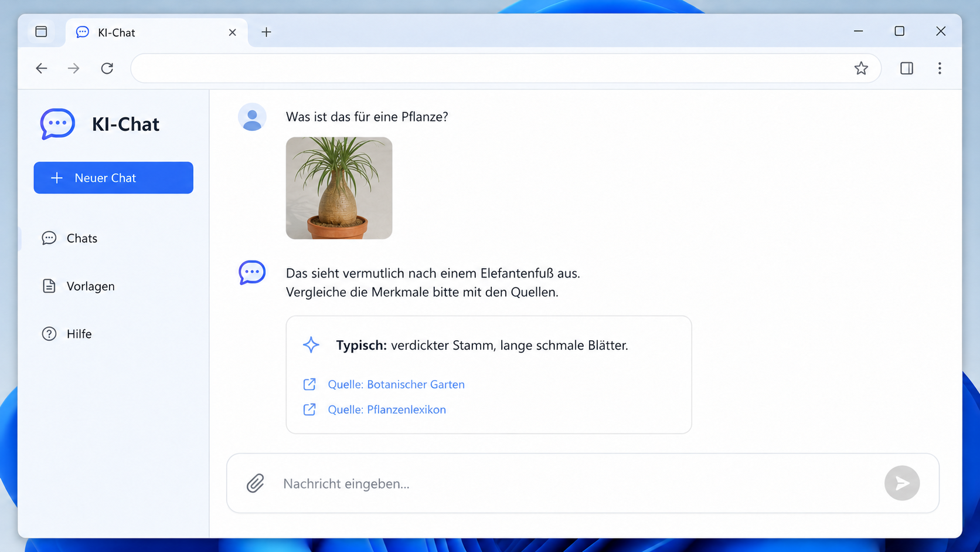Click text "Vergleiche die Merkmale bitte mit den Quellen."
Viewport: 980px width, 552px height.
pyautogui.click(x=422, y=292)
